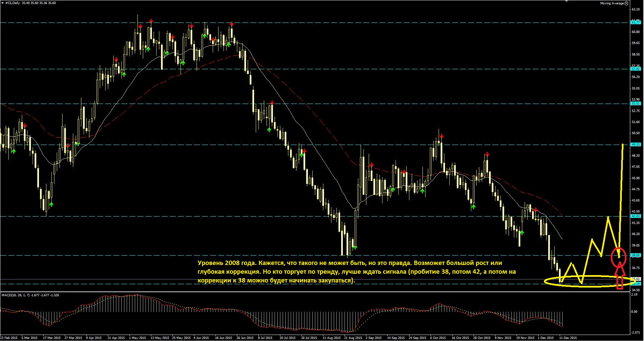This screenshot has width=644, height=341.
Task: Select the 49.33 level price tag
Action: pos(636,145)
